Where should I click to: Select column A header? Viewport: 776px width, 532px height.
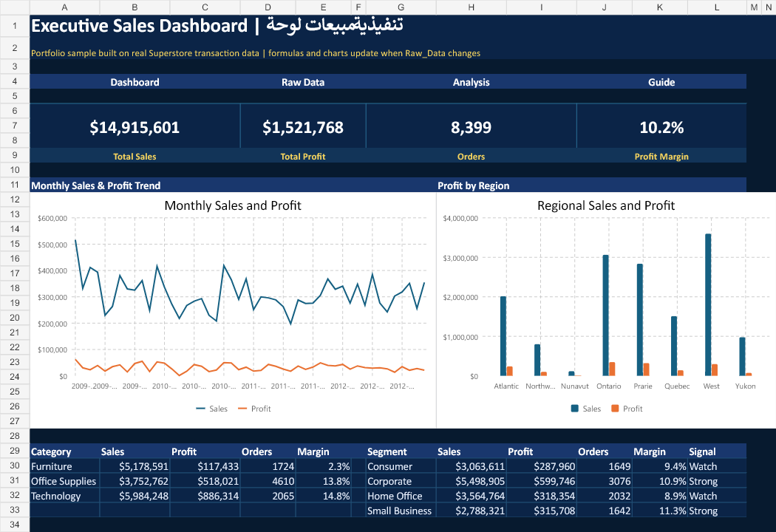coord(64,7)
